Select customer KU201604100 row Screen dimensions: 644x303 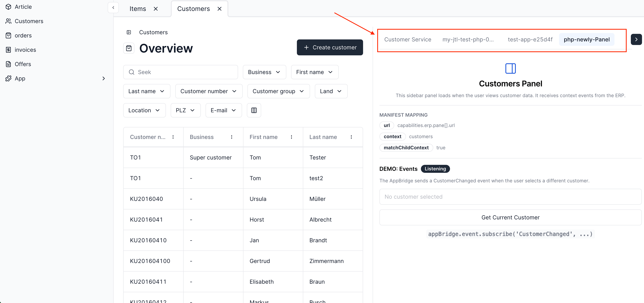point(243,261)
